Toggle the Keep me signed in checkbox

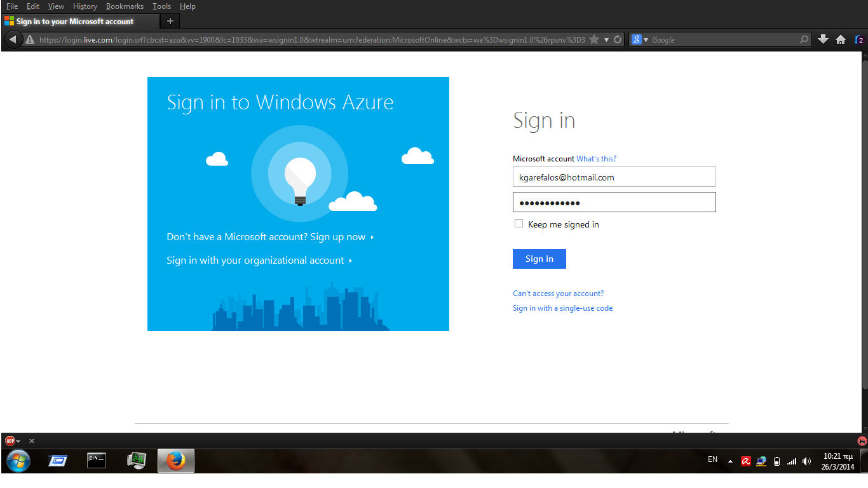(x=519, y=224)
